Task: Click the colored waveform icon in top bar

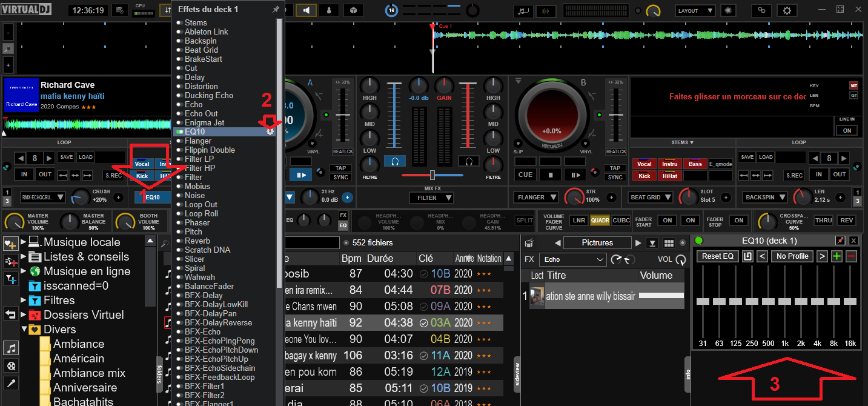Action: pyautogui.click(x=547, y=11)
